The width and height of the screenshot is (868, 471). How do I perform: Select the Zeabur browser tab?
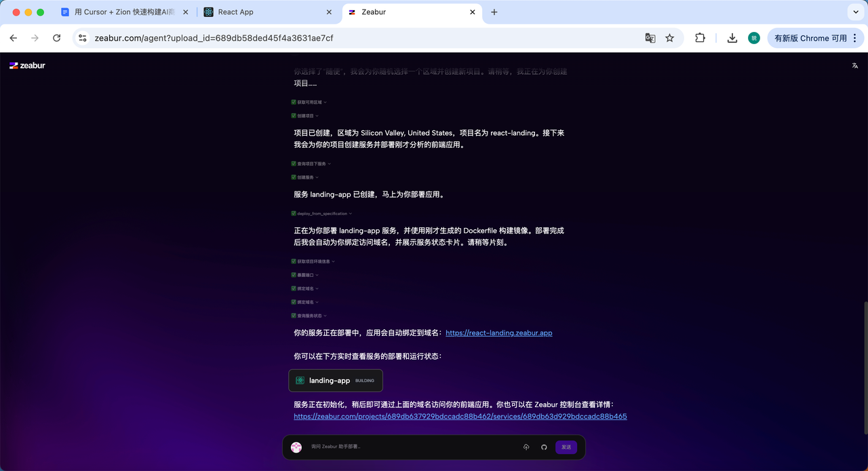coord(412,12)
